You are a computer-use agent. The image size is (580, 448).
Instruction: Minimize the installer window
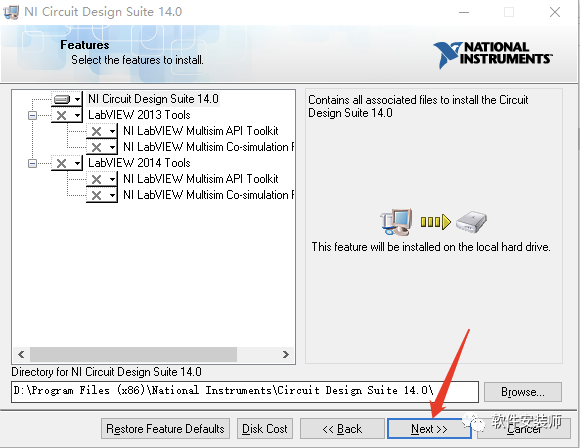[464, 12]
